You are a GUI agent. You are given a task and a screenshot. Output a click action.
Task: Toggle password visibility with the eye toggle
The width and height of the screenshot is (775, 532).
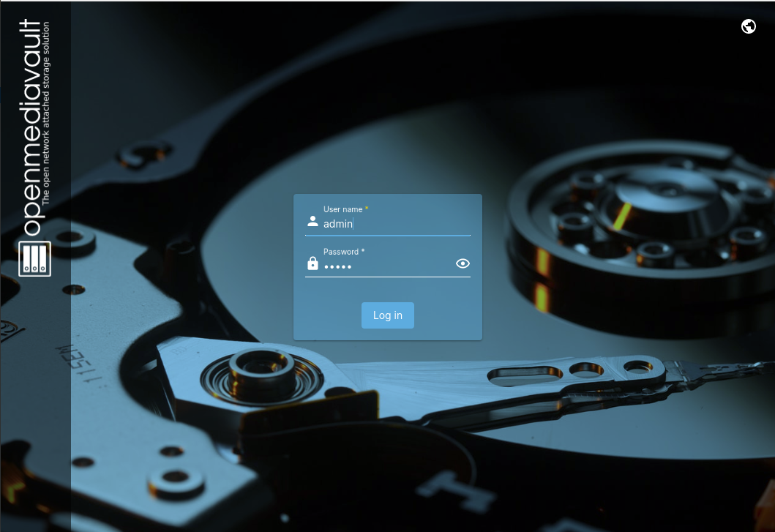point(462,263)
